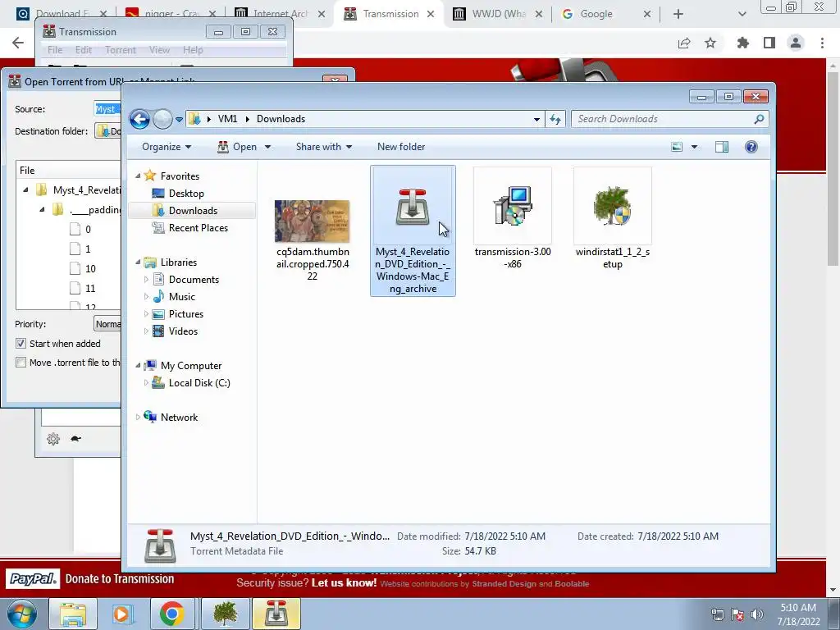Select the windirstat1_1_2_setup icon
Image resolution: width=840 pixels, height=630 pixels.
pos(613,206)
